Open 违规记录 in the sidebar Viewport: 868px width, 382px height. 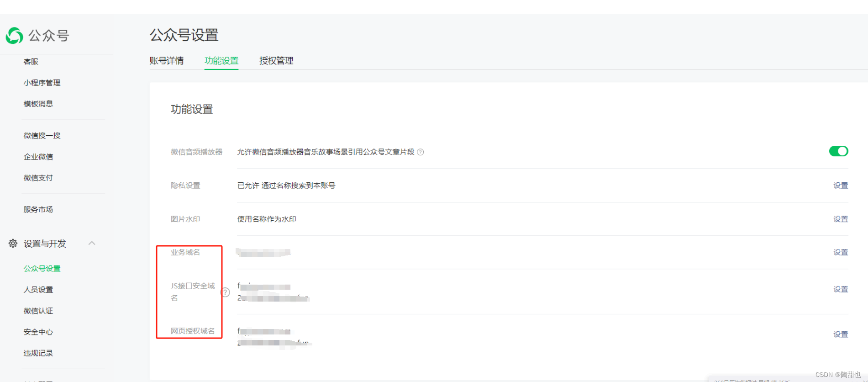[x=38, y=353]
